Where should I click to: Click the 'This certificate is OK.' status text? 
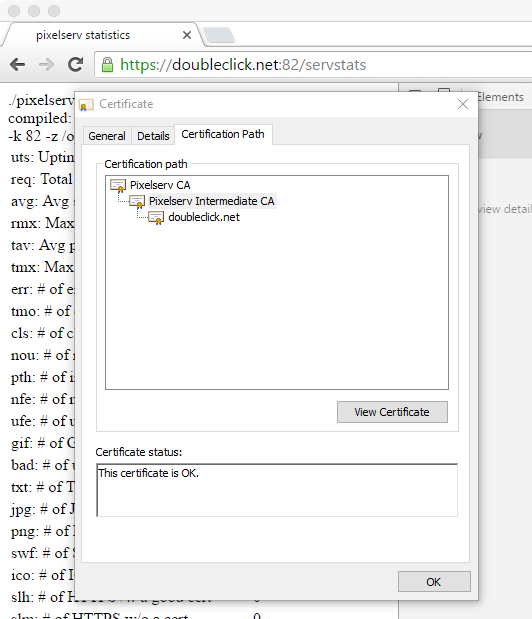148,473
